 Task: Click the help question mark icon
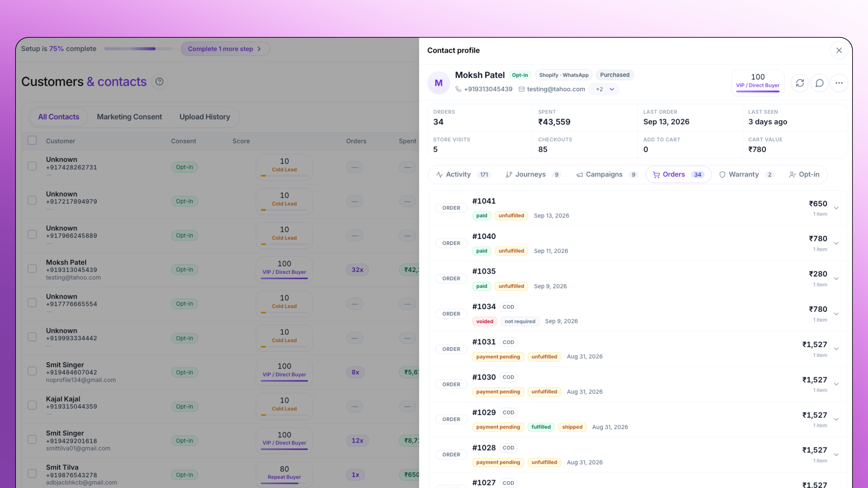tap(159, 82)
